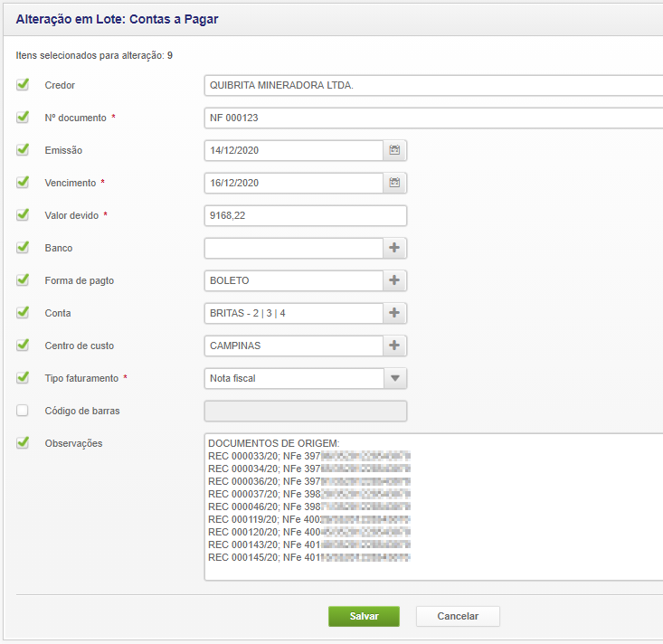
Task: Uncheck the Valor devido checkbox
Action: (23, 215)
